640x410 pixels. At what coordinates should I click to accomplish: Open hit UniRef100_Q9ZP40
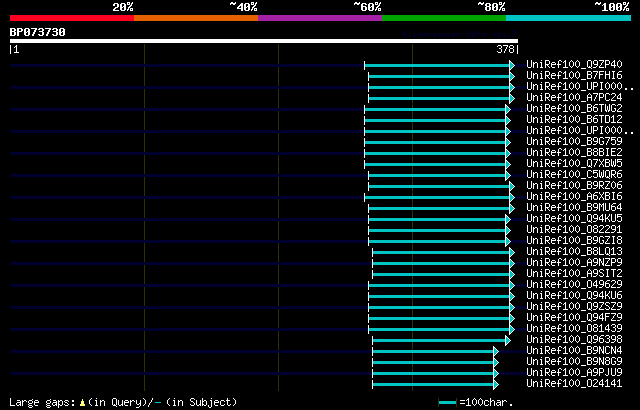[x=574, y=64]
